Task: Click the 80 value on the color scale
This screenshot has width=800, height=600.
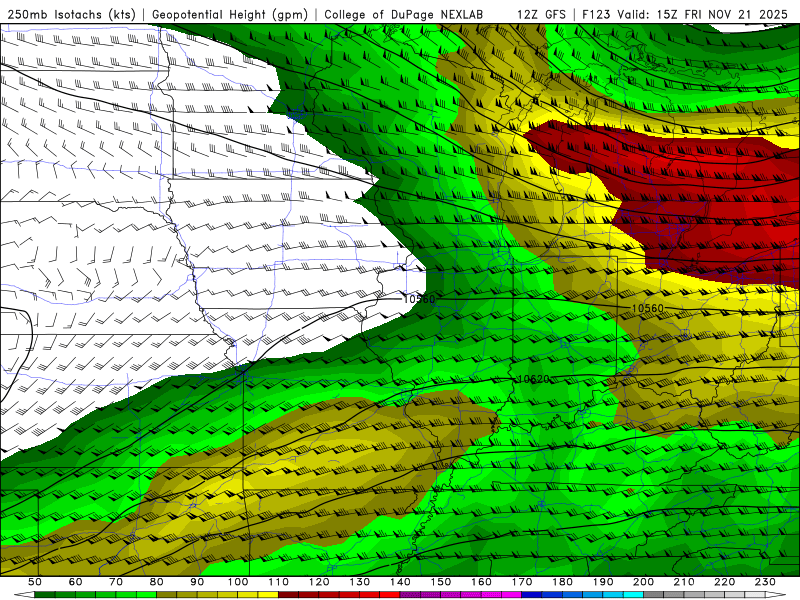Action: point(157,582)
